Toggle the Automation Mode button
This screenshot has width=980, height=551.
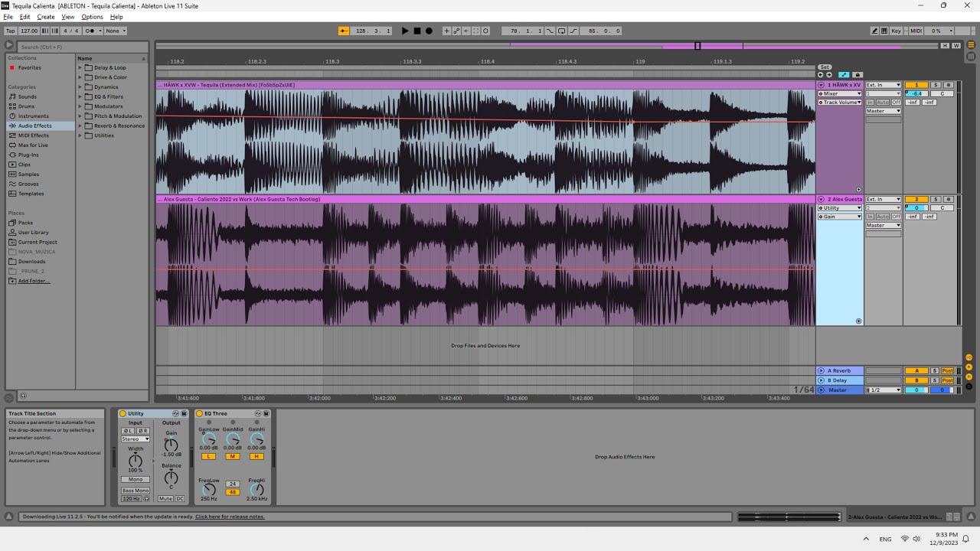click(844, 75)
